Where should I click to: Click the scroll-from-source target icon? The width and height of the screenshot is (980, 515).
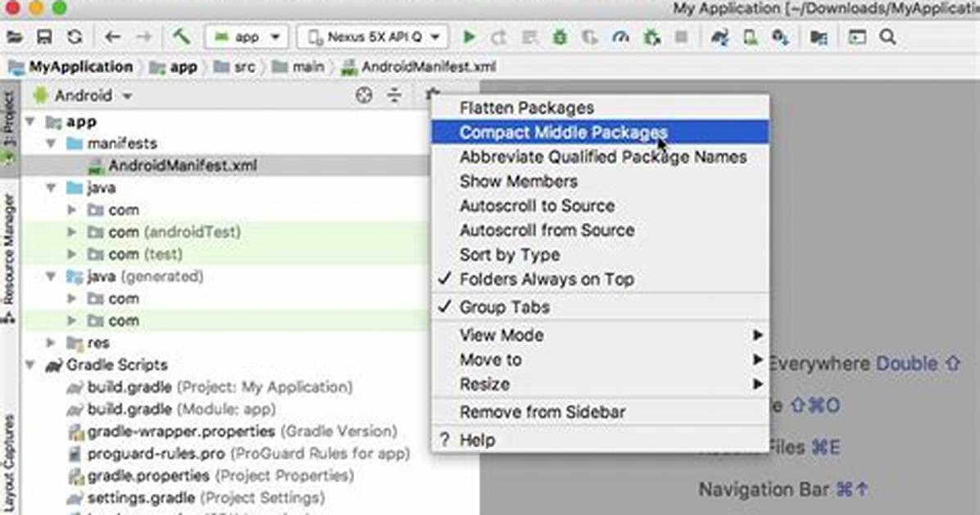coord(364,95)
